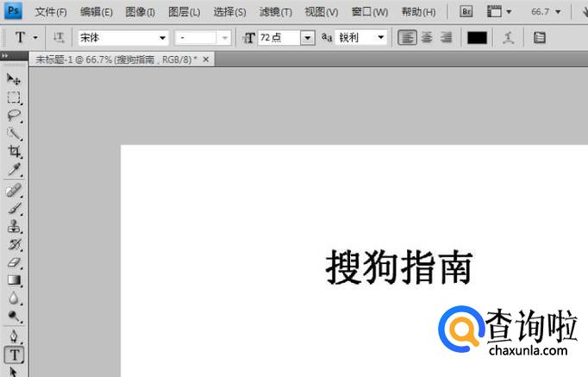Screen dimensions: 588x377
Task: Click the anti-aliasing aa icon
Action: [x=327, y=37]
